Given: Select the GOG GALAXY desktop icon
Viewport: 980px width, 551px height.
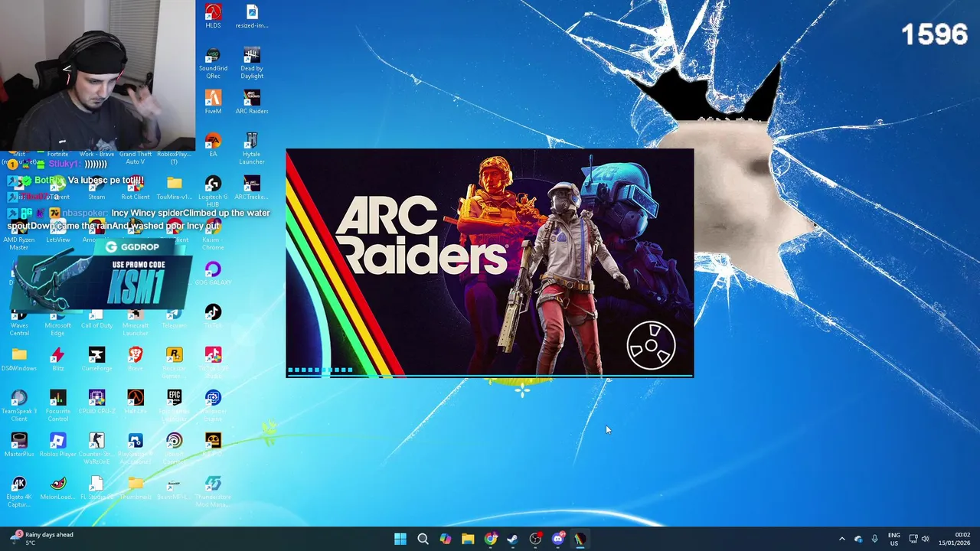Looking at the screenshot, I should click(x=213, y=273).
